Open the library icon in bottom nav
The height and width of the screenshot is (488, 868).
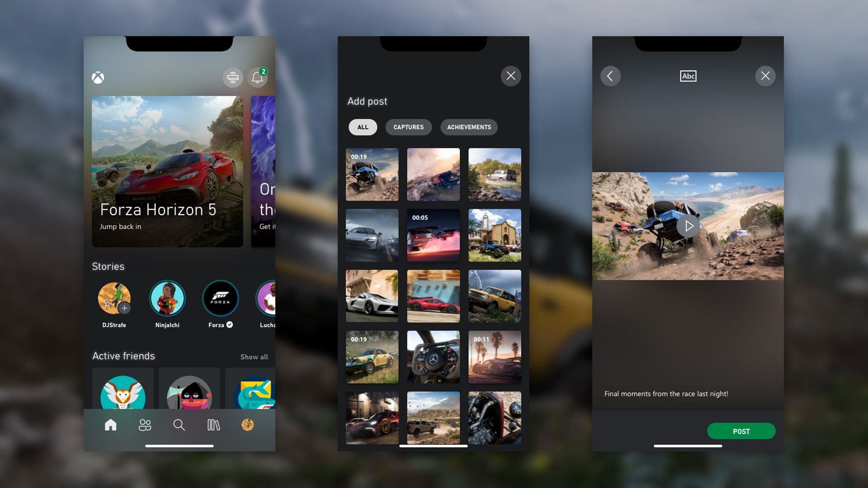pyautogui.click(x=213, y=424)
